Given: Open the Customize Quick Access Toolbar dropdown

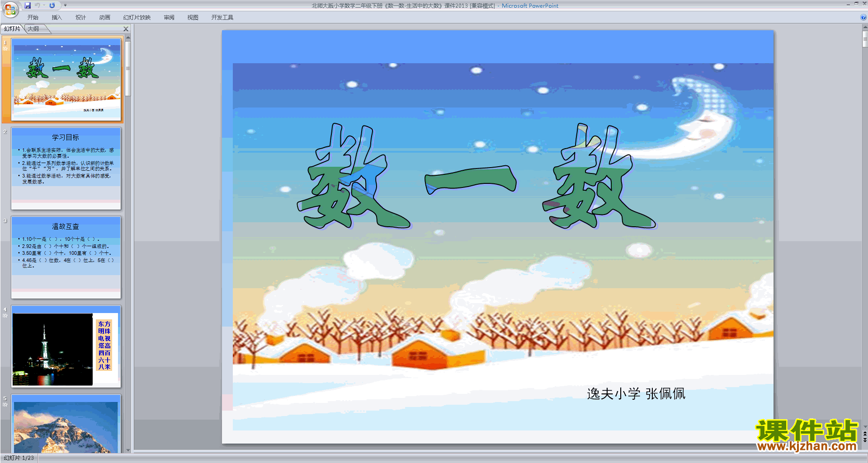Looking at the screenshot, I should [65, 5].
